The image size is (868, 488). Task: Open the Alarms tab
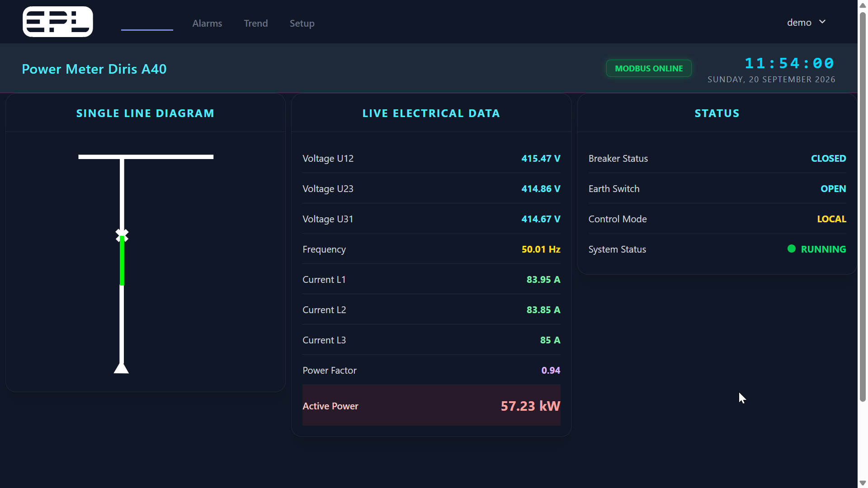pos(207,23)
